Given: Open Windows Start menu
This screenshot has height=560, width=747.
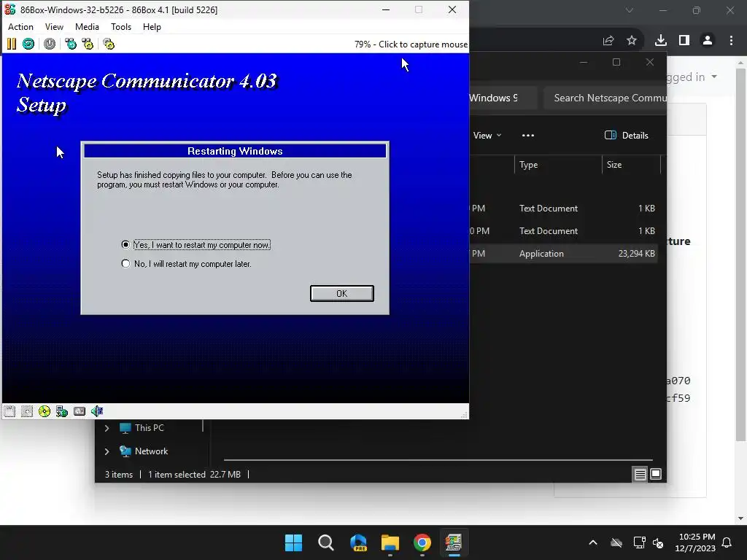Looking at the screenshot, I should pyautogui.click(x=293, y=542).
